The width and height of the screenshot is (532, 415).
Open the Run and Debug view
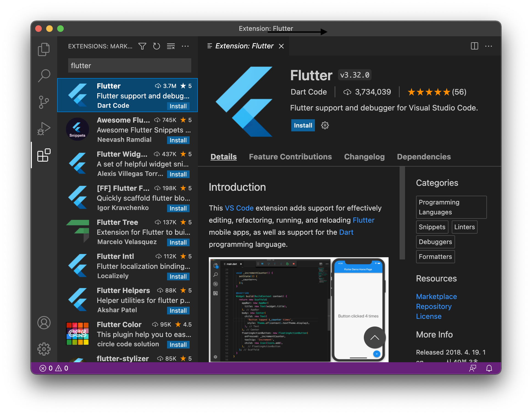(44, 128)
